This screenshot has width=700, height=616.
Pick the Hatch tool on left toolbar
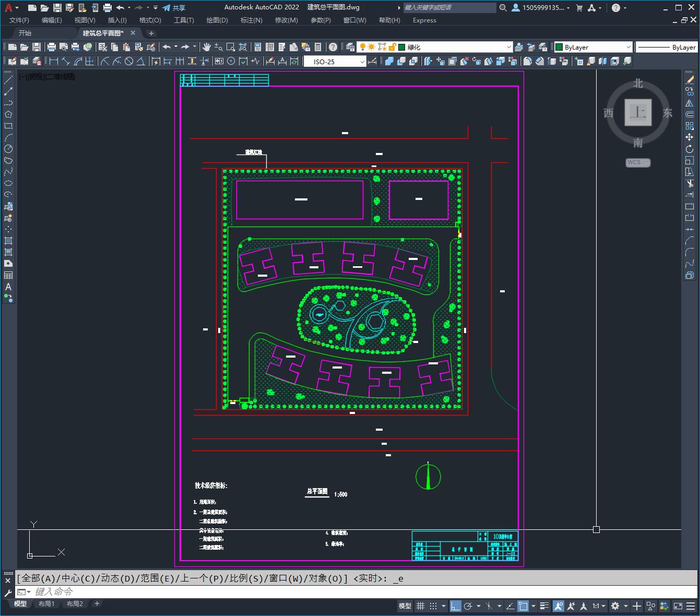[8, 241]
